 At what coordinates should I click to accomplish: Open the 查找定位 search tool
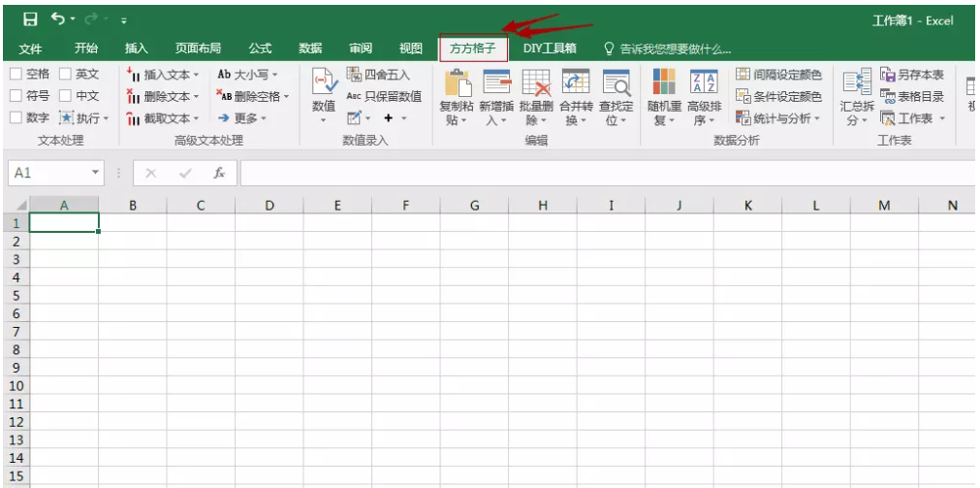[616, 84]
